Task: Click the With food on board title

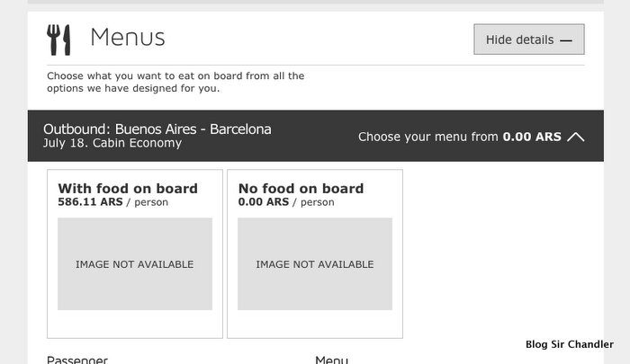Action: pos(128,188)
